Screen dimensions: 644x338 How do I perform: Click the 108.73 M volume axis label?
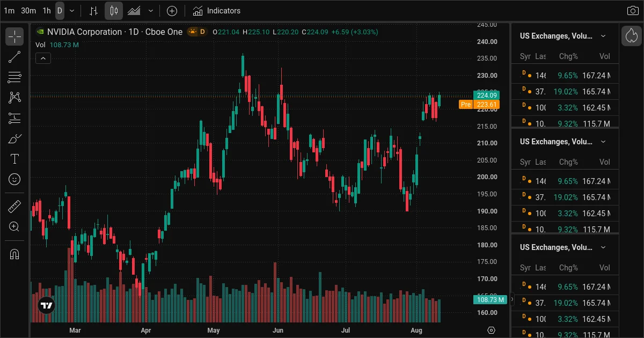(x=490, y=299)
